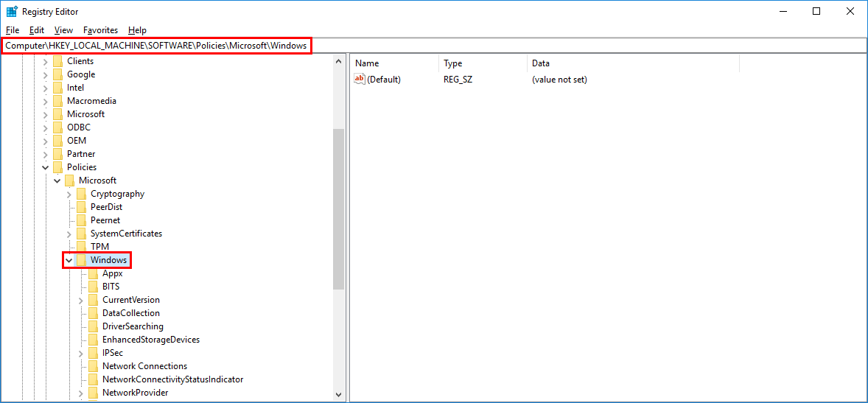Expand the Intel key

(46, 88)
